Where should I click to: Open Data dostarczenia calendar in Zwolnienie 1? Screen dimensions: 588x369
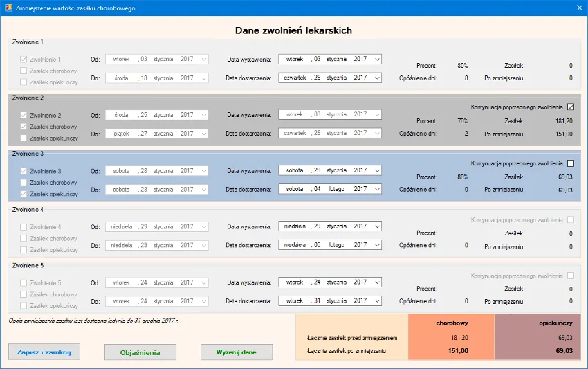click(376, 78)
